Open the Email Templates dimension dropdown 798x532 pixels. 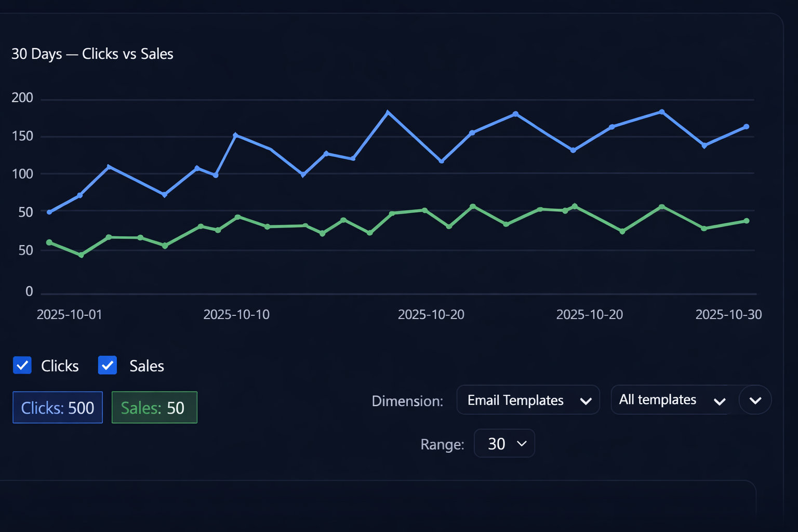click(527, 400)
